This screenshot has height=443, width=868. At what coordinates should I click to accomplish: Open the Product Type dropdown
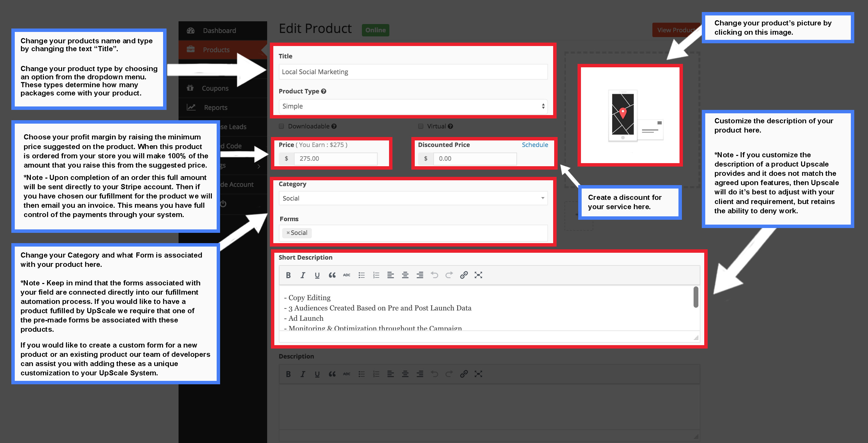coord(413,106)
